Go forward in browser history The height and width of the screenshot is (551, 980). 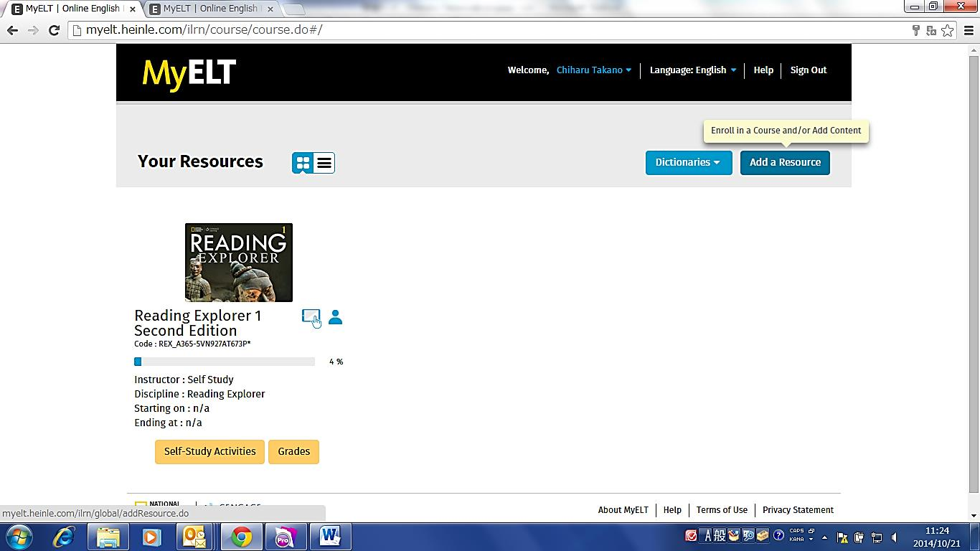pos(33,30)
